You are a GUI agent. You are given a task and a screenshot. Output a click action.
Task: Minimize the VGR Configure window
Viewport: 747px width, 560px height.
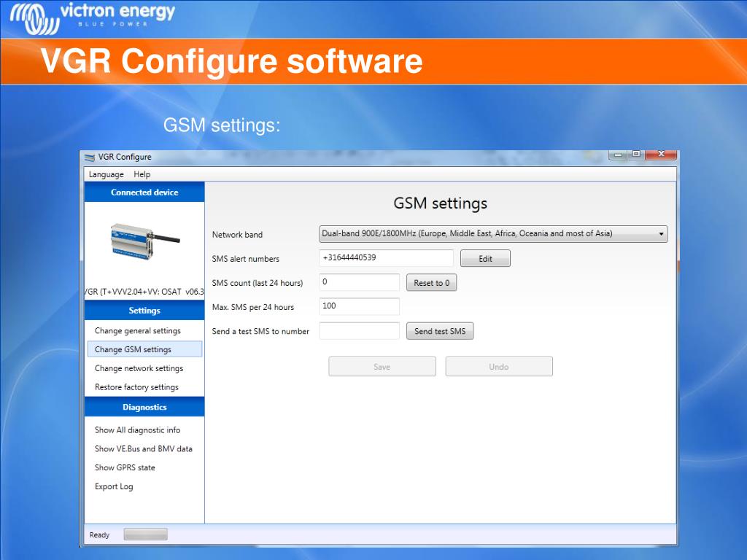(619, 155)
